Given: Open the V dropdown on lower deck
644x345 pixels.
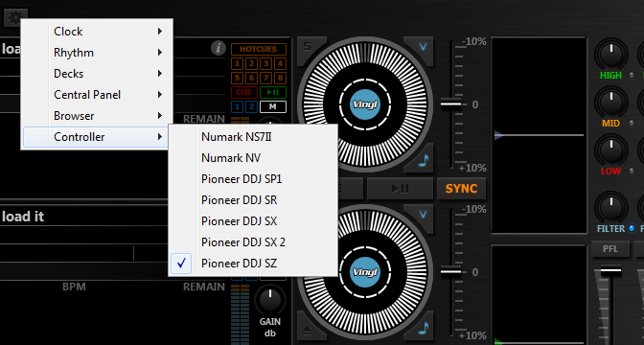Looking at the screenshot, I should point(423,214).
